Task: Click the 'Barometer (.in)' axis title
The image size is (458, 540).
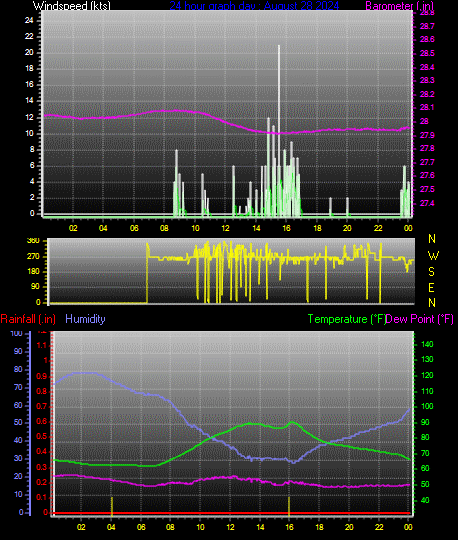Action: (399, 6)
